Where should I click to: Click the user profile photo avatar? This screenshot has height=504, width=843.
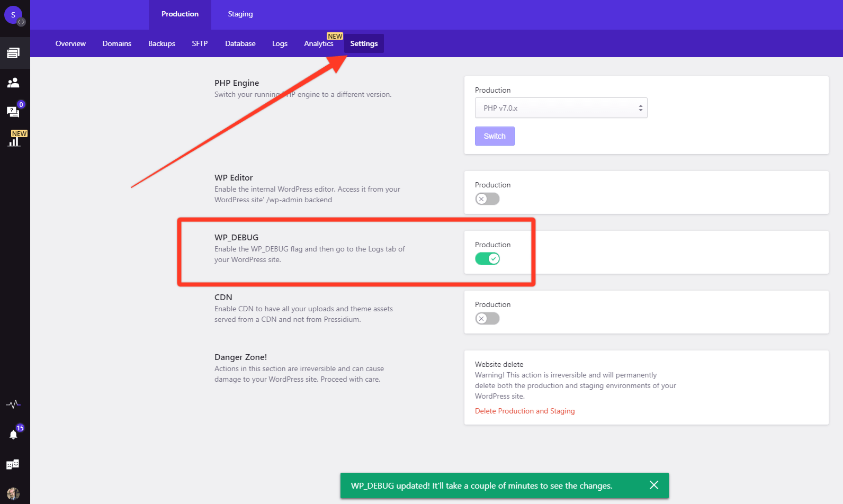[x=13, y=493]
